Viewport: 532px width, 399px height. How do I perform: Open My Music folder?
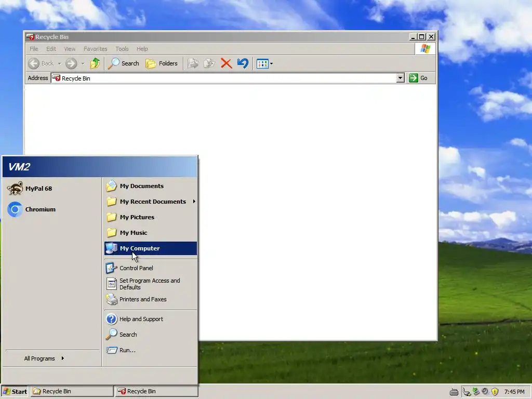[x=151, y=233]
